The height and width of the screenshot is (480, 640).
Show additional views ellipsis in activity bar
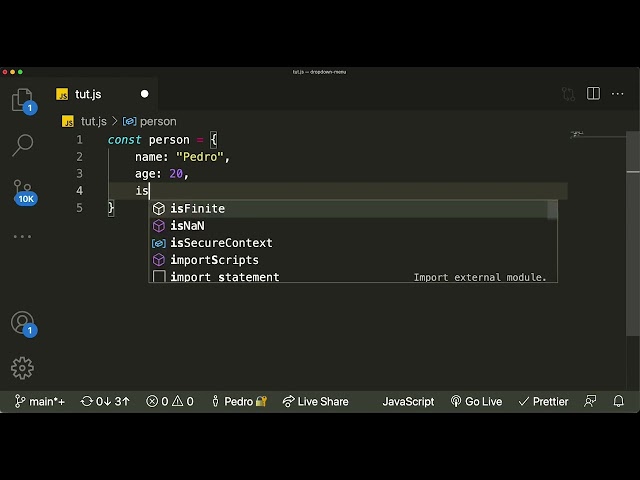tap(22, 236)
